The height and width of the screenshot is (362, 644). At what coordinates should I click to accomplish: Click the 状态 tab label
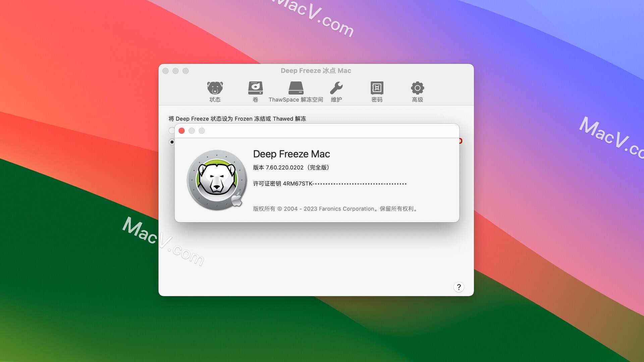[215, 100]
